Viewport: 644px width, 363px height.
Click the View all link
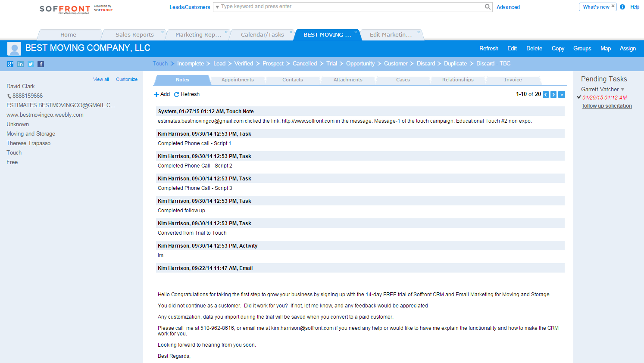click(101, 80)
